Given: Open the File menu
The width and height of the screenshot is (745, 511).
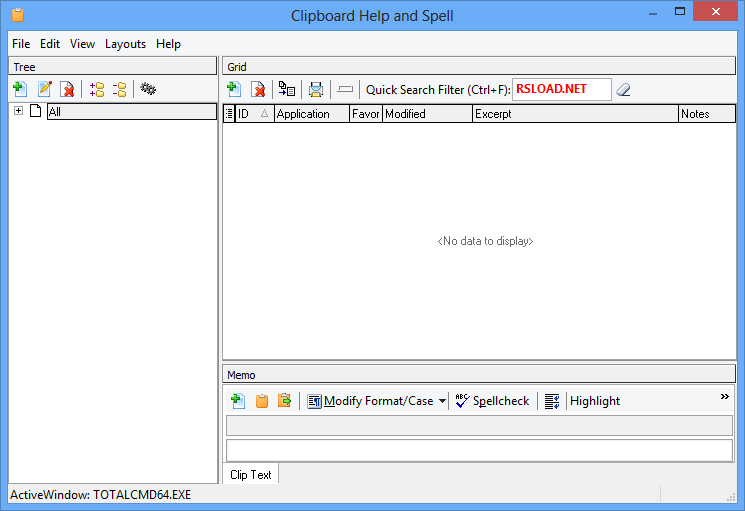Looking at the screenshot, I should click(21, 44).
